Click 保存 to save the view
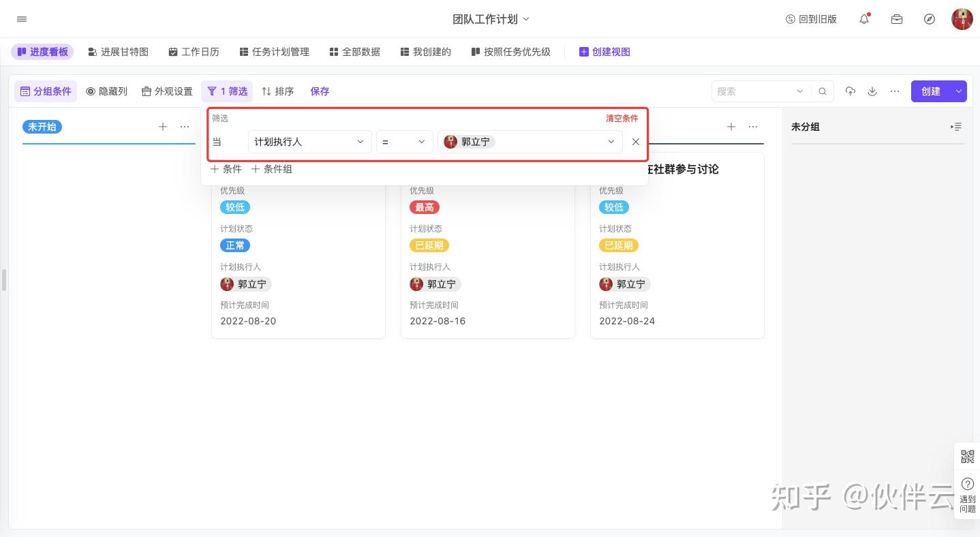 pos(320,91)
